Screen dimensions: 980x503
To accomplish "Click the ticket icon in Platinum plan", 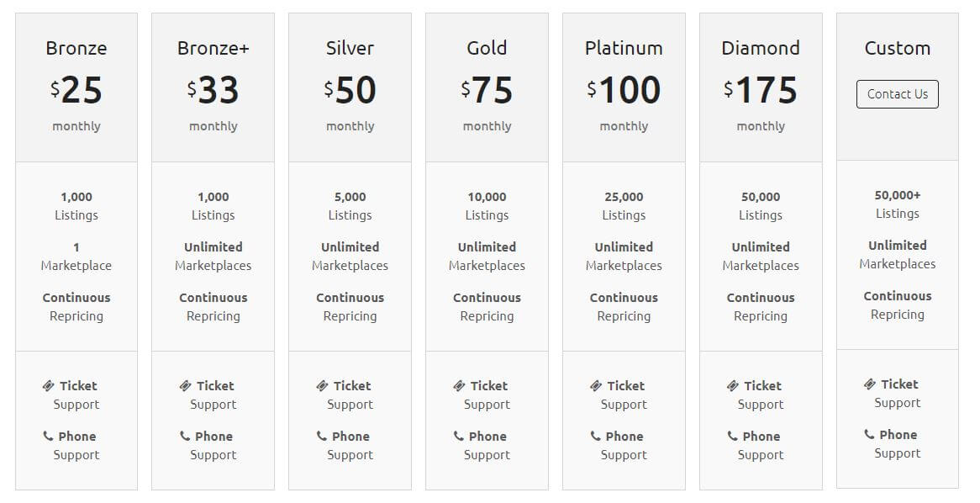I will point(596,386).
